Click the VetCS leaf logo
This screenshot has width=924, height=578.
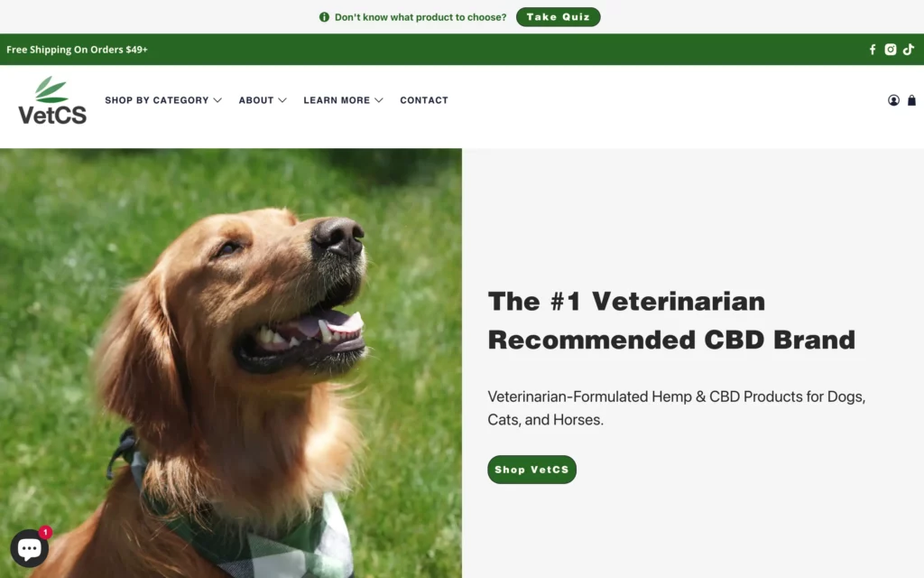point(52,100)
